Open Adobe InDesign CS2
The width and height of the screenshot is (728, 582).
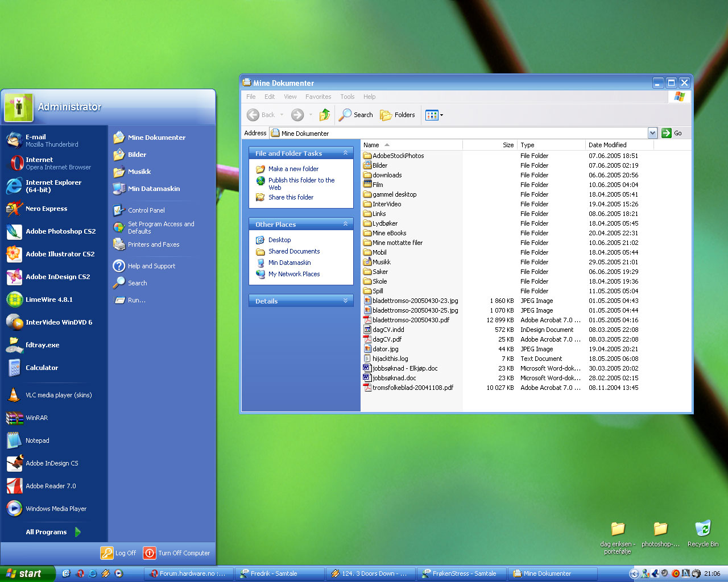[x=51, y=277]
